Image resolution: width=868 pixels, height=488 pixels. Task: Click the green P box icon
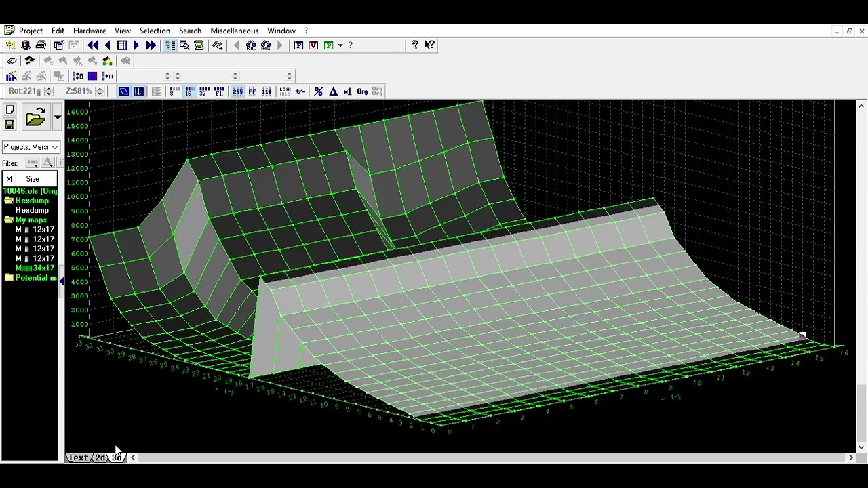click(329, 45)
